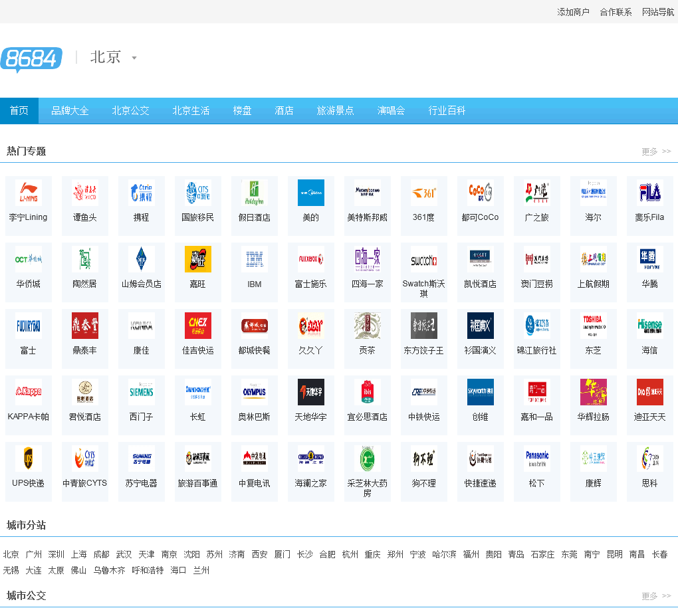Open the 谭鱼头 brand logo
The width and height of the screenshot is (678, 616).
[x=85, y=192]
